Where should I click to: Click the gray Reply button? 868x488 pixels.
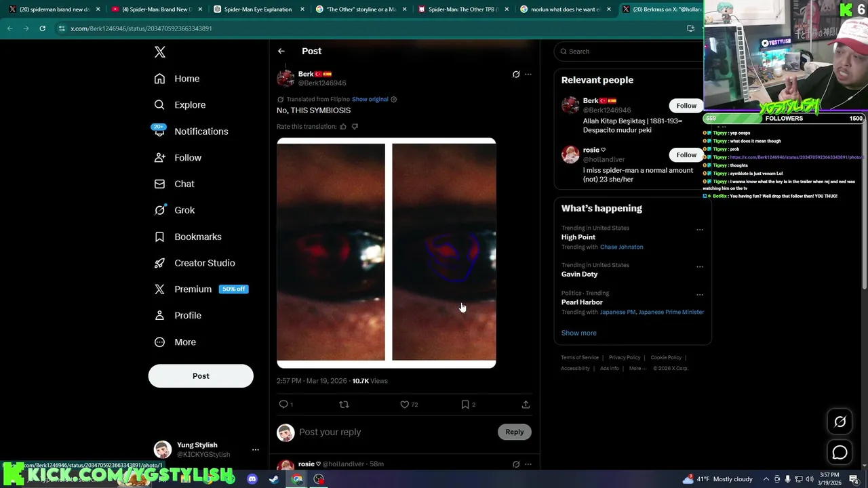[515, 432]
